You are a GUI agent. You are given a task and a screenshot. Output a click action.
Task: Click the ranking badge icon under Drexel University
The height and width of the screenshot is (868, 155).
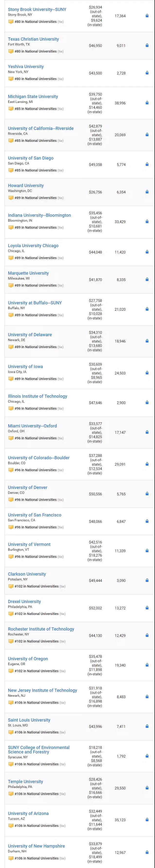coord(11,614)
